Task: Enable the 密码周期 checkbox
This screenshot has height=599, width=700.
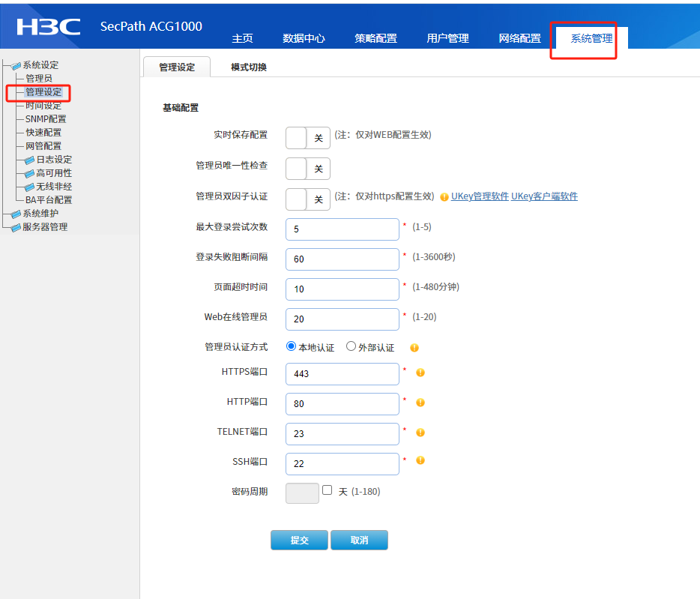Action: point(328,490)
